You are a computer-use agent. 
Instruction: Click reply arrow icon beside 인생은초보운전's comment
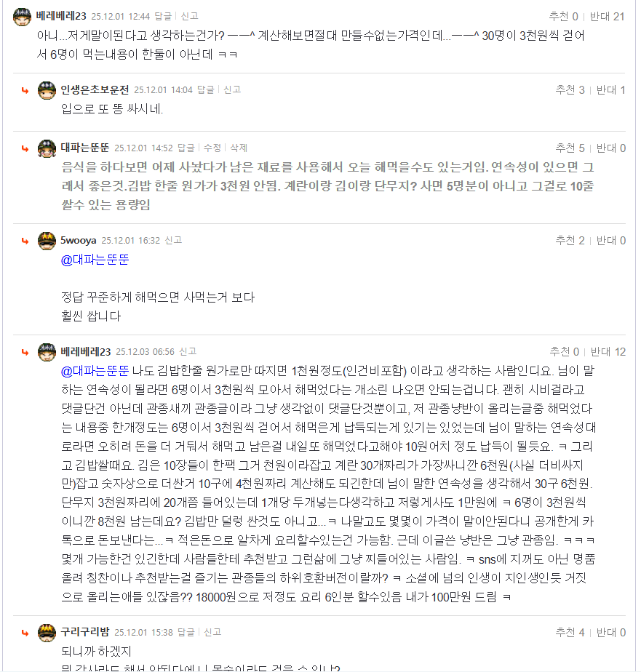25,91
